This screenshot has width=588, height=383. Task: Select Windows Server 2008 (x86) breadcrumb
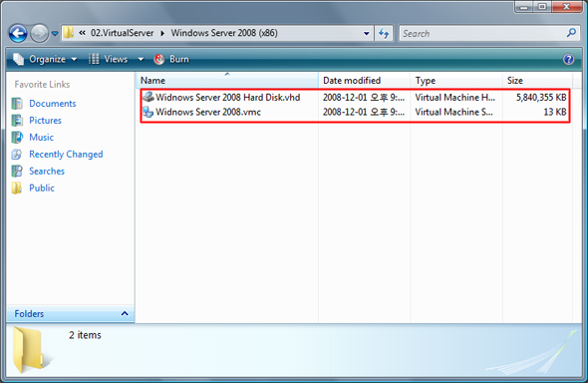[224, 33]
